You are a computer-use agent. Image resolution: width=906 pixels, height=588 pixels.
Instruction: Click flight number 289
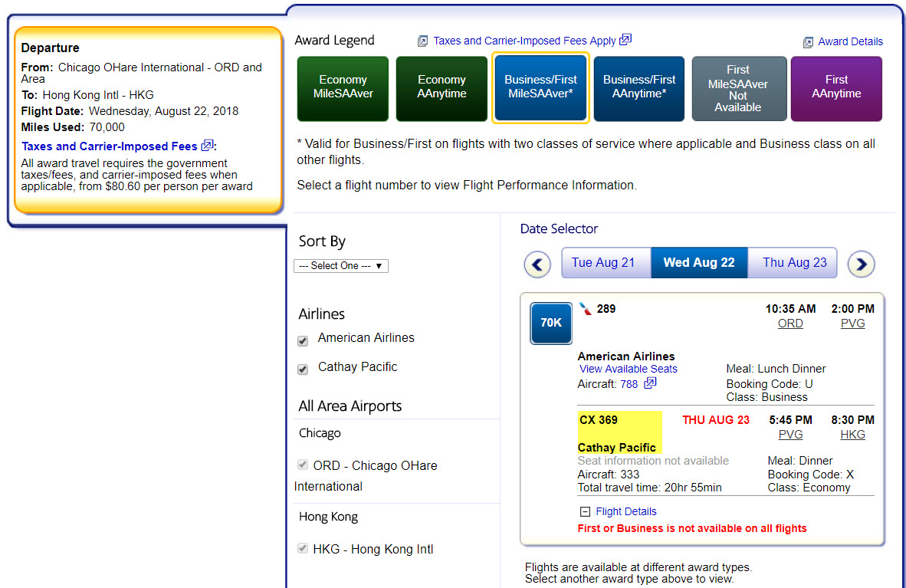coord(606,309)
